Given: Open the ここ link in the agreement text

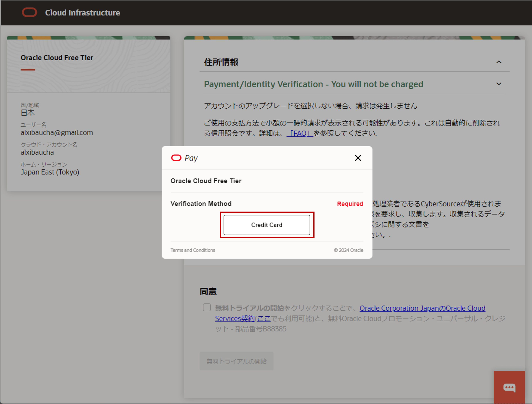Looking at the screenshot, I should pyautogui.click(x=264, y=319).
